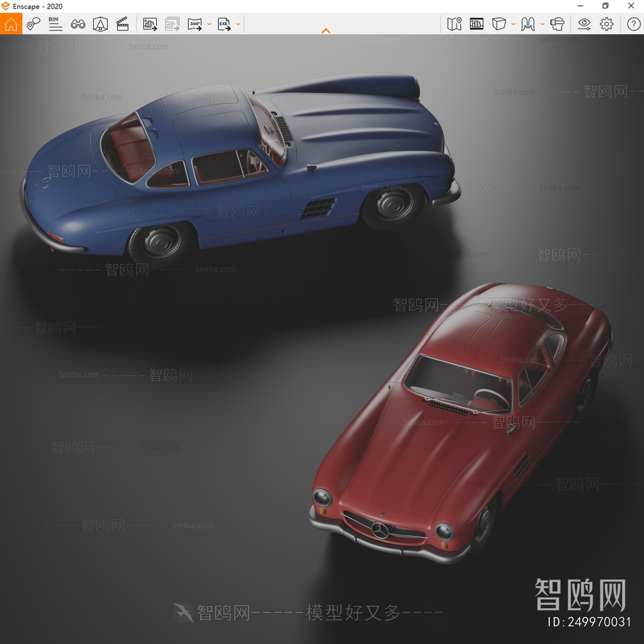The width and height of the screenshot is (644, 644).
Task: Restore down the Enscape window
Action: click(x=605, y=6)
